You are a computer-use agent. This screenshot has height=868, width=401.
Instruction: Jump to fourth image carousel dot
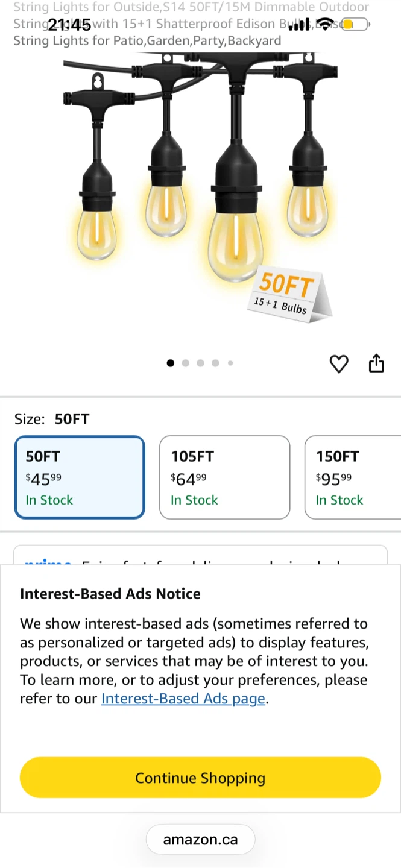[215, 363]
